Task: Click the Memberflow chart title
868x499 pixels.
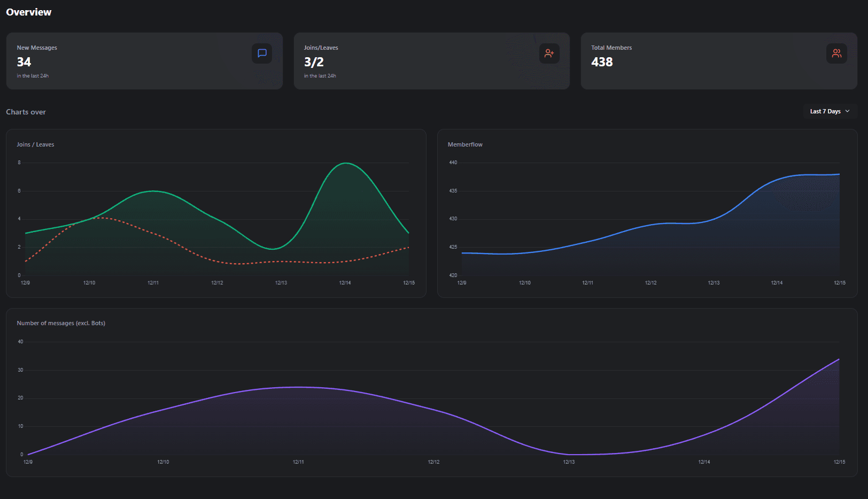Action: pyautogui.click(x=465, y=144)
